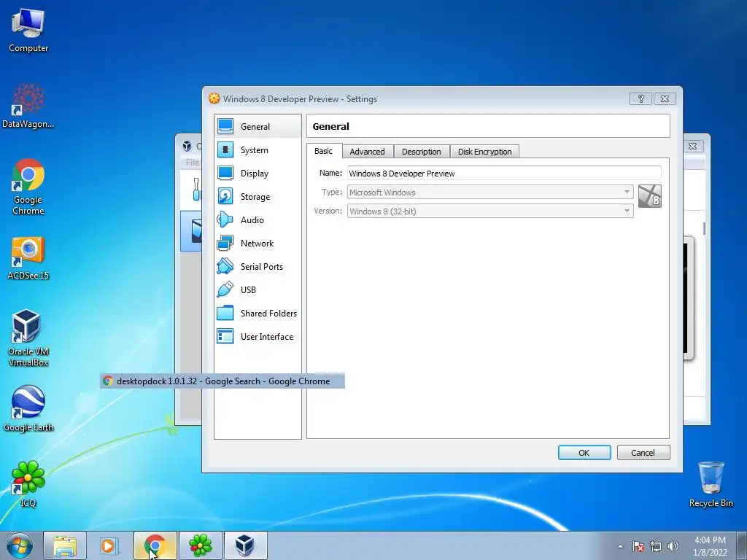The height and width of the screenshot is (560, 747).
Task: Open the DataWagon desktop shortcut
Action: [28, 106]
